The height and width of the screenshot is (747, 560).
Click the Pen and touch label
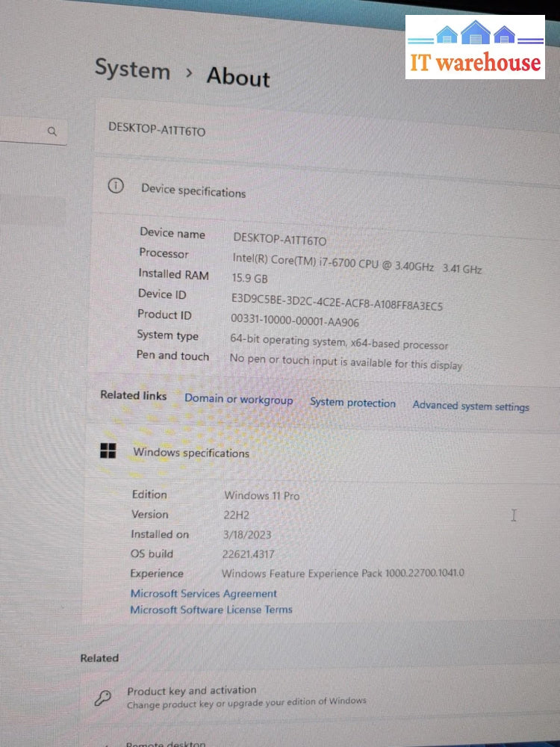172,356
